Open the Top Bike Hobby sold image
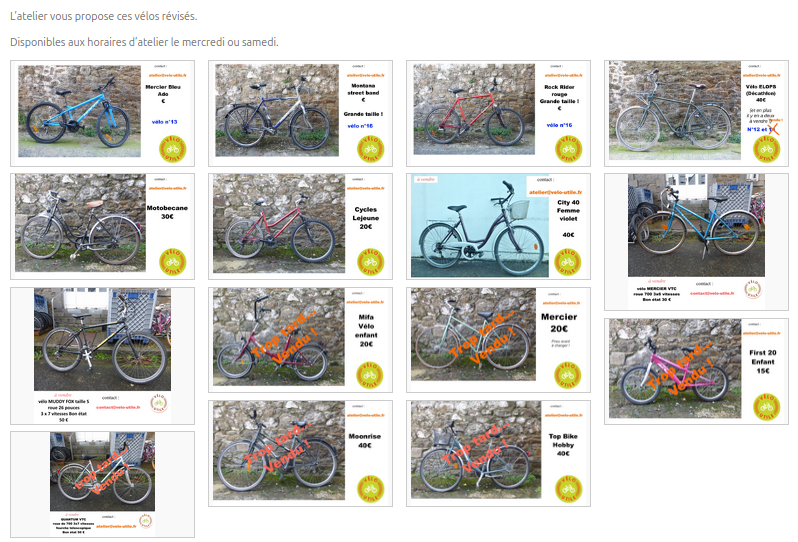 point(498,453)
